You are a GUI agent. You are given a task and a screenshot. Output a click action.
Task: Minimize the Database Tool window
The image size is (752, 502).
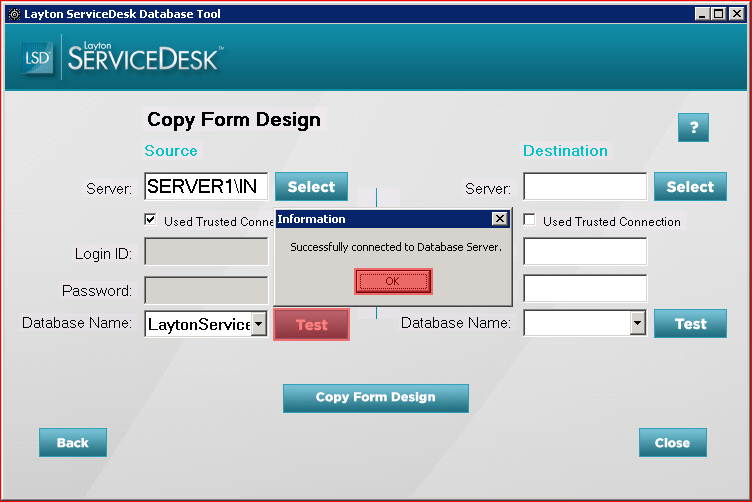702,14
